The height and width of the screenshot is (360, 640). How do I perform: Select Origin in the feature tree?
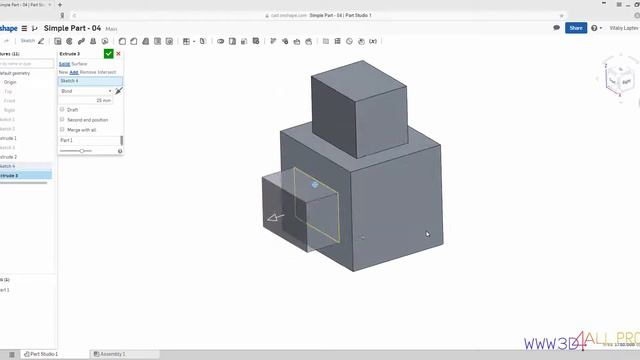click(10, 82)
